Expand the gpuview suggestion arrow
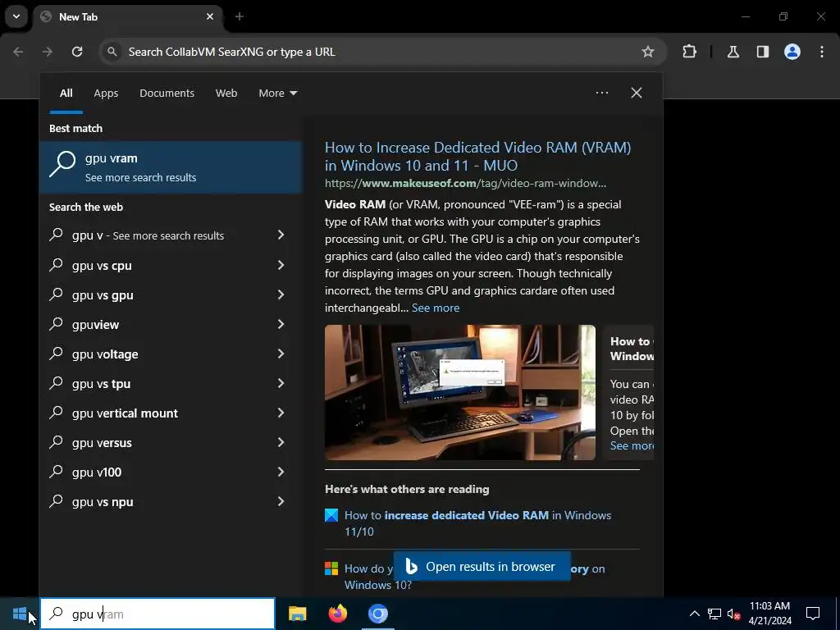840x630 pixels. coord(281,324)
